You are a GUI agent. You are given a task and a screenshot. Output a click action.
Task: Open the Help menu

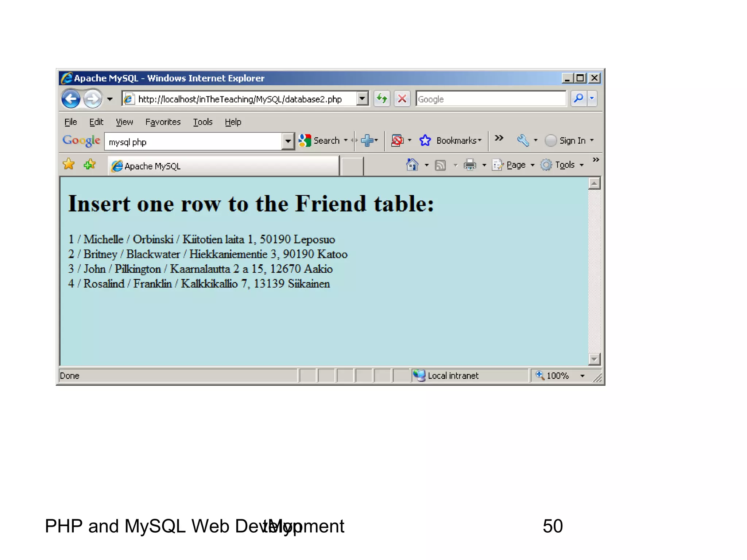pos(233,122)
